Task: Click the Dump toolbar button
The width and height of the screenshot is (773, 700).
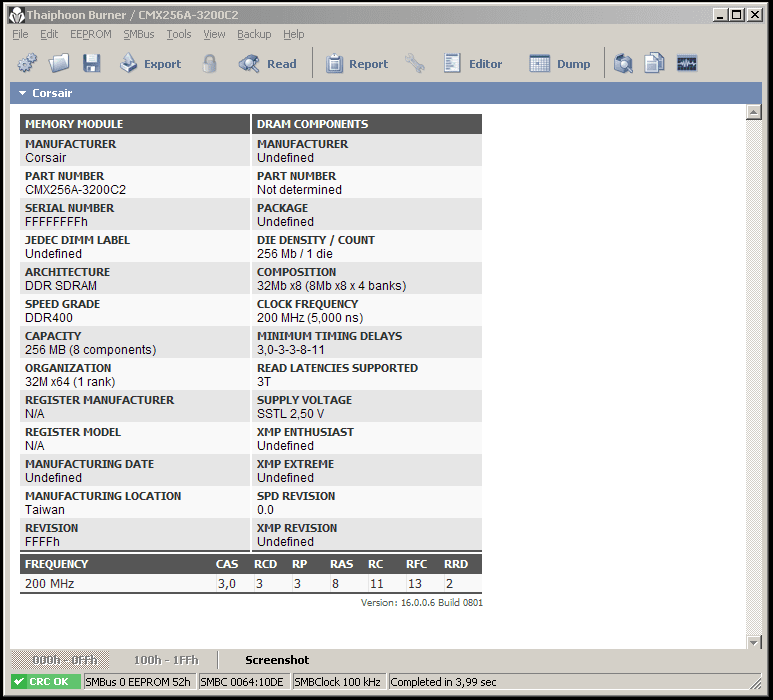Action: tap(560, 64)
